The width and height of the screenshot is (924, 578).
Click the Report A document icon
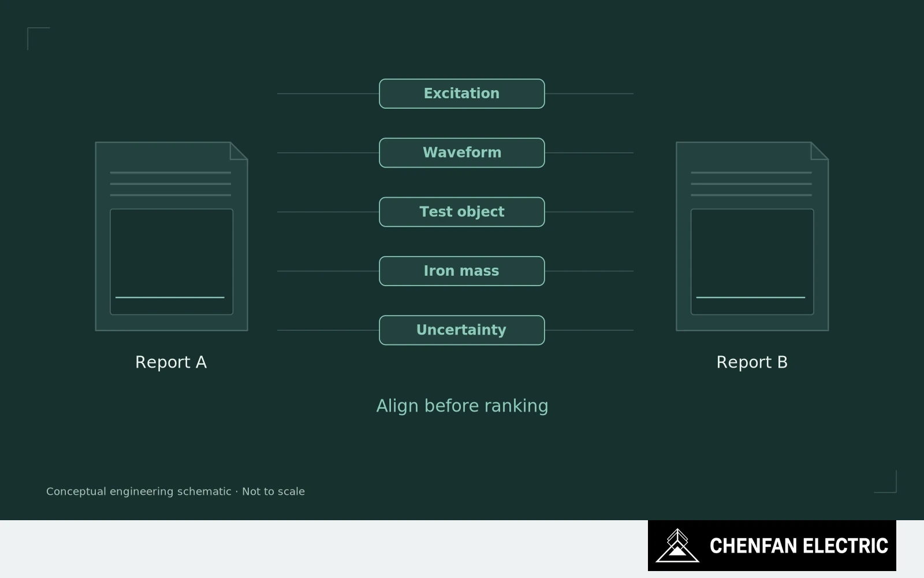[172, 236]
